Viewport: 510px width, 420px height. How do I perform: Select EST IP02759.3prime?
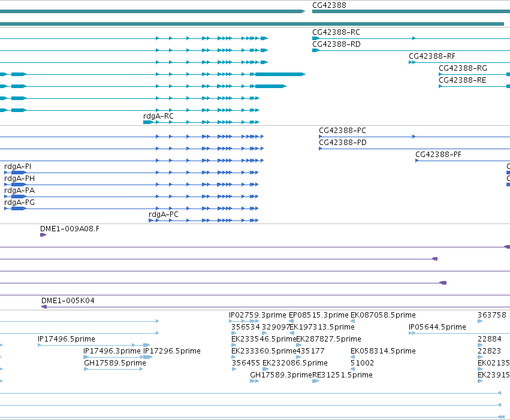[258, 315]
